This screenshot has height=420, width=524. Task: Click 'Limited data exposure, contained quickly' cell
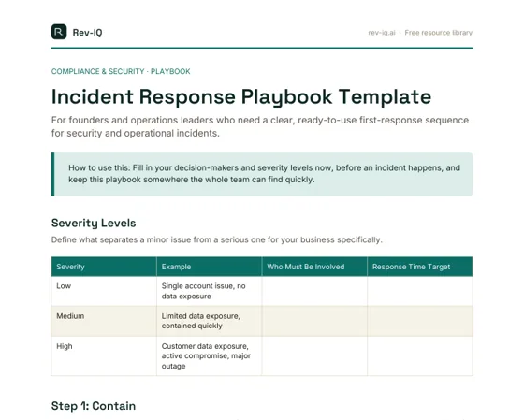click(x=210, y=321)
